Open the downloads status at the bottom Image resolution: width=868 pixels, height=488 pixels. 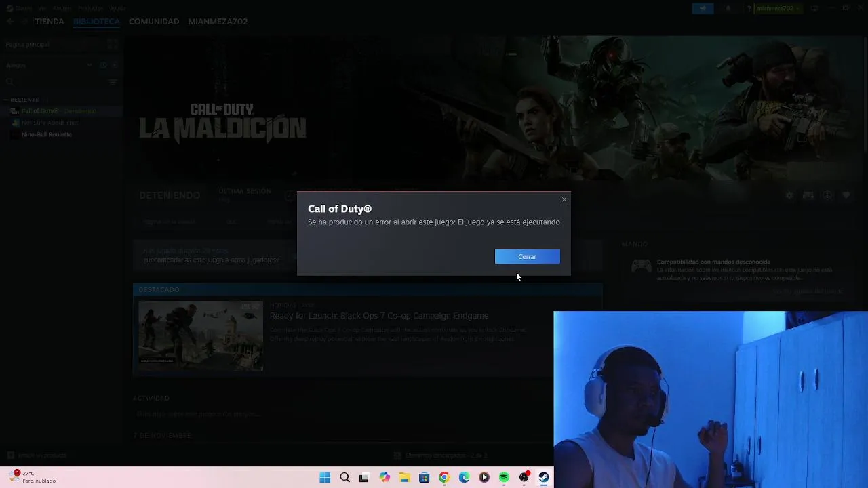coord(441,455)
